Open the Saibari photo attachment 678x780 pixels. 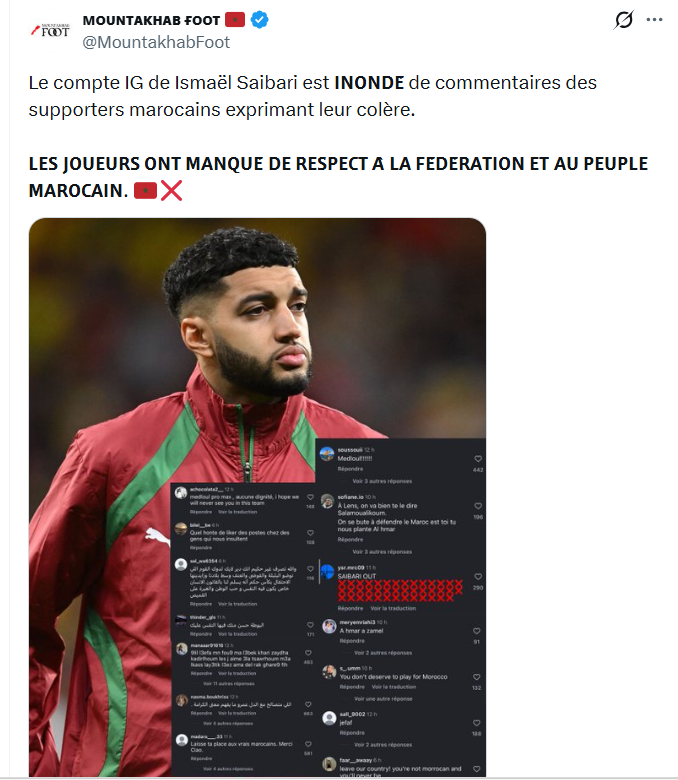pyautogui.click(x=257, y=497)
